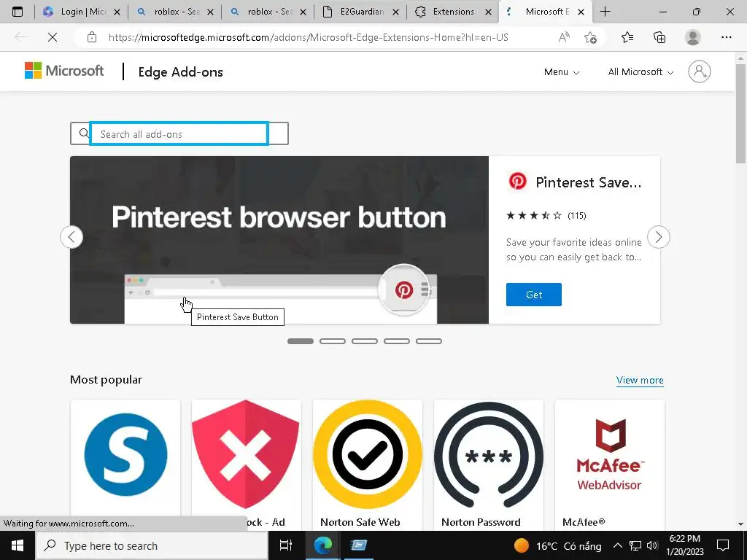Click the search magnifier icon
The width and height of the screenshot is (747, 560).
pos(84,133)
